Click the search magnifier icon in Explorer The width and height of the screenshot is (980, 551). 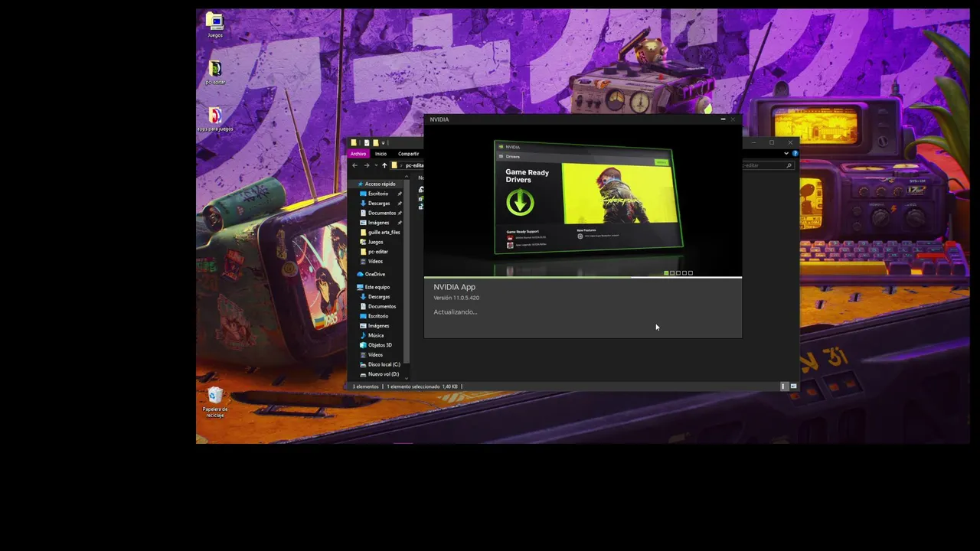[789, 165]
